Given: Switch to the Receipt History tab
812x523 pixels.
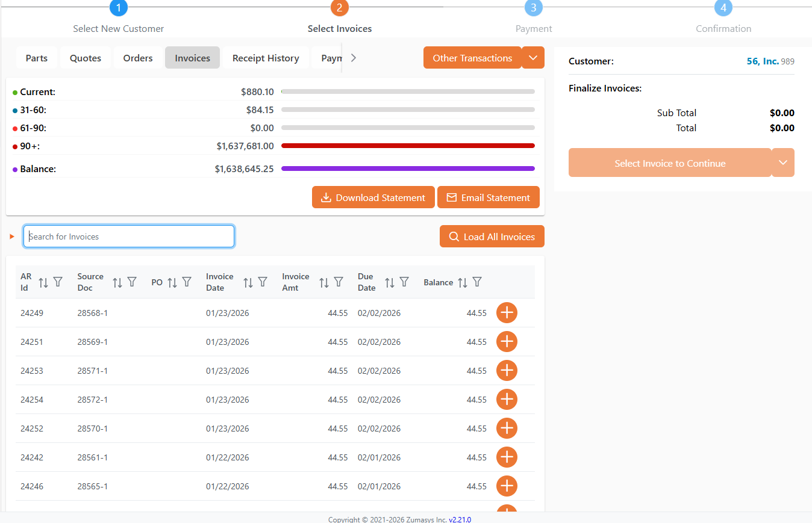Looking at the screenshot, I should (266, 58).
